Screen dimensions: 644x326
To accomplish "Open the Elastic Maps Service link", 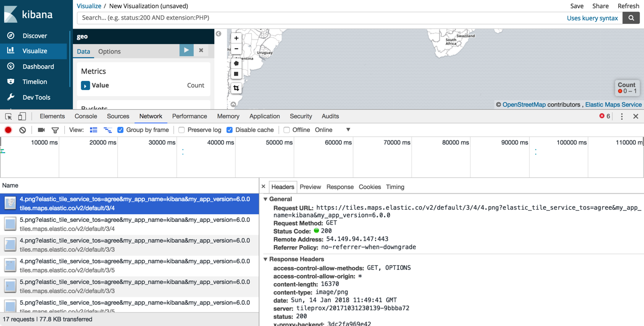I will pyautogui.click(x=613, y=105).
